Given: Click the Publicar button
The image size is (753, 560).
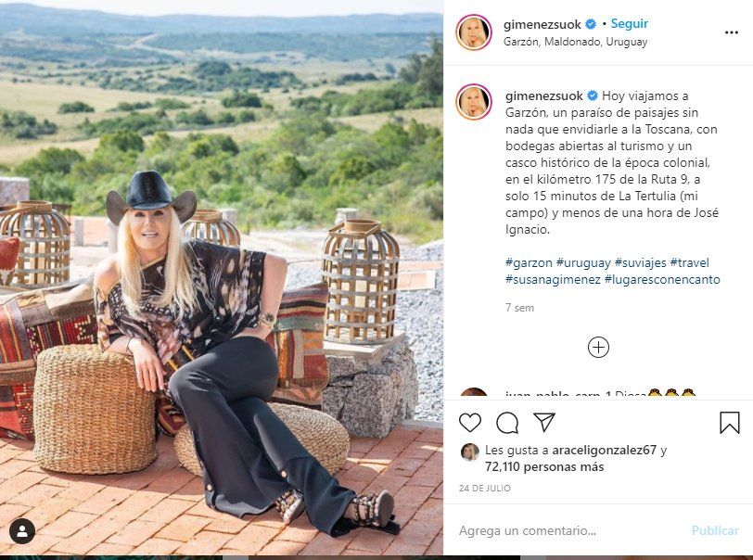Looking at the screenshot, I should coord(715,530).
